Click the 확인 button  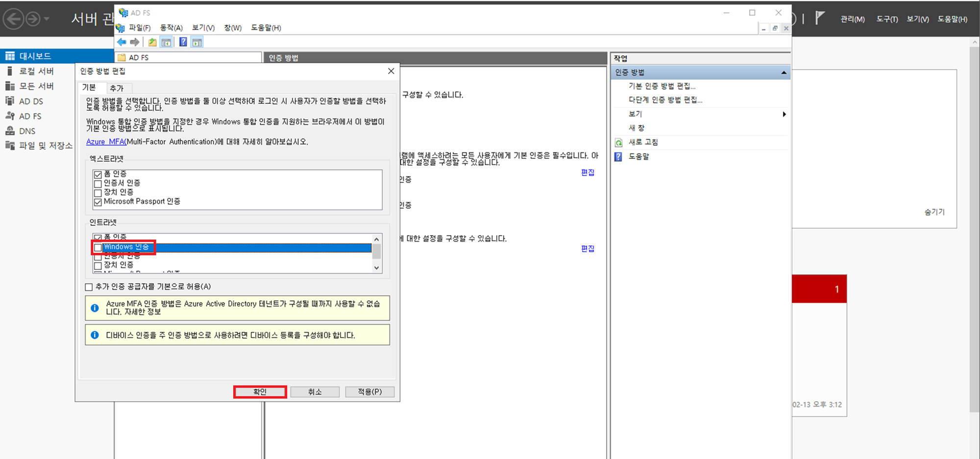pyautogui.click(x=260, y=392)
